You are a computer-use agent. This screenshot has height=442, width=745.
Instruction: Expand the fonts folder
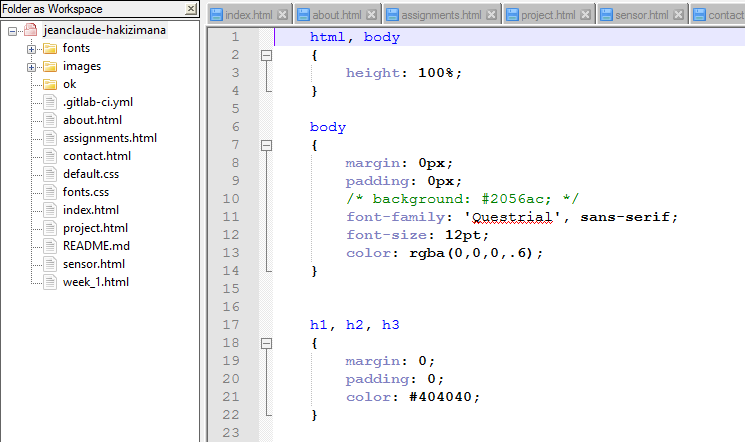click(31, 49)
